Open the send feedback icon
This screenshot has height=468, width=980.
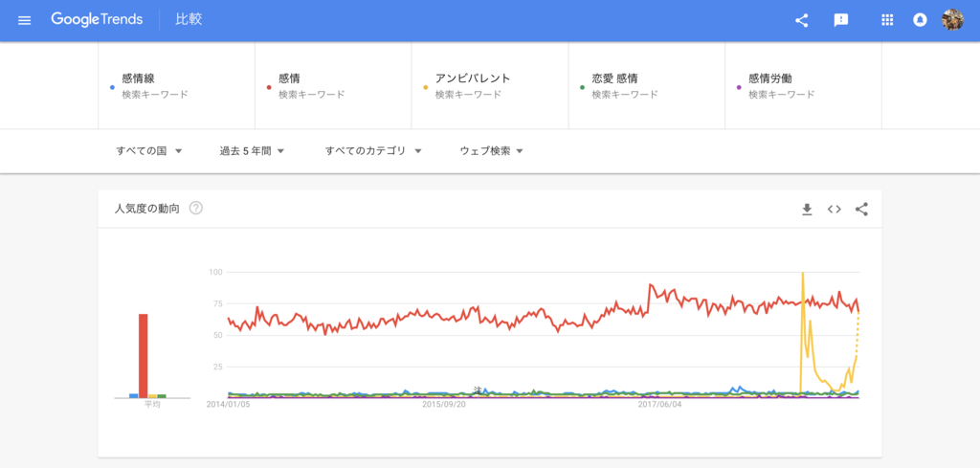click(x=840, y=20)
